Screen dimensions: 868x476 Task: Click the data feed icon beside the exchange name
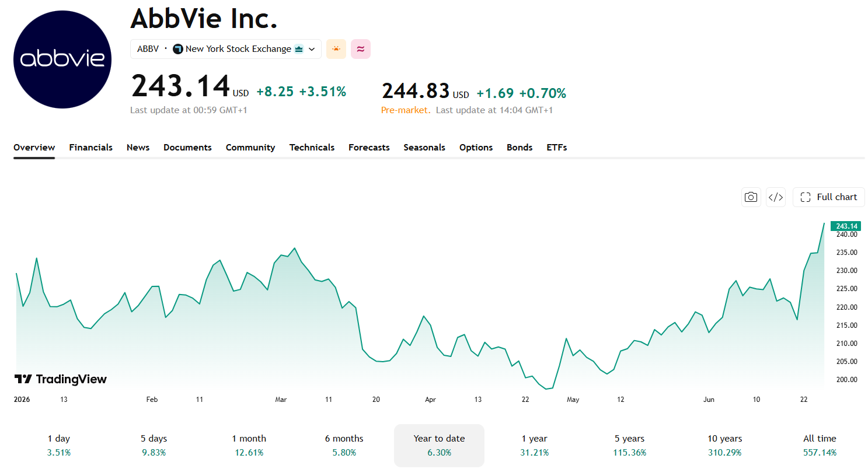click(299, 49)
